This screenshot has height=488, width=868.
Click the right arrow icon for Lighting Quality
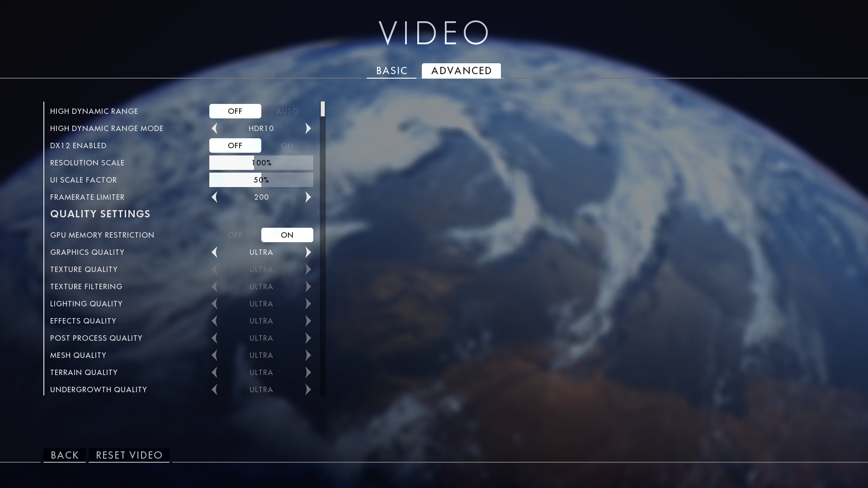pyautogui.click(x=308, y=303)
